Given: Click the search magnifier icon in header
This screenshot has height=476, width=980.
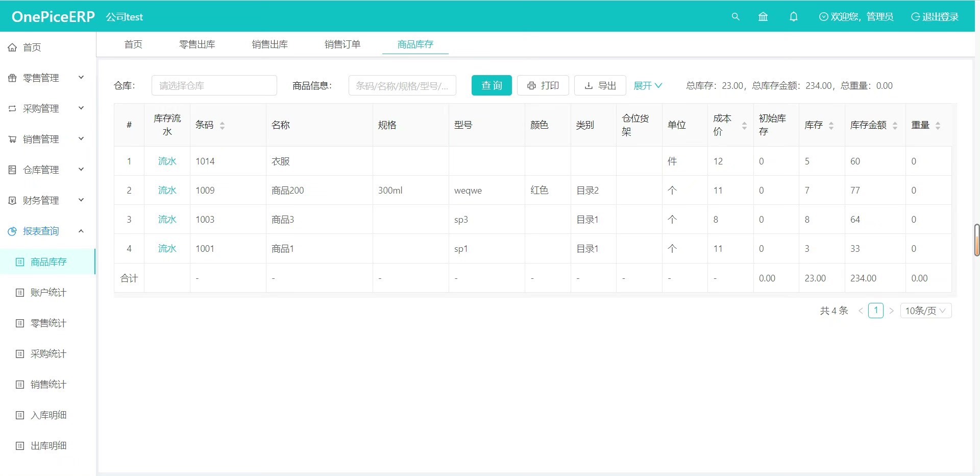Looking at the screenshot, I should pos(736,16).
